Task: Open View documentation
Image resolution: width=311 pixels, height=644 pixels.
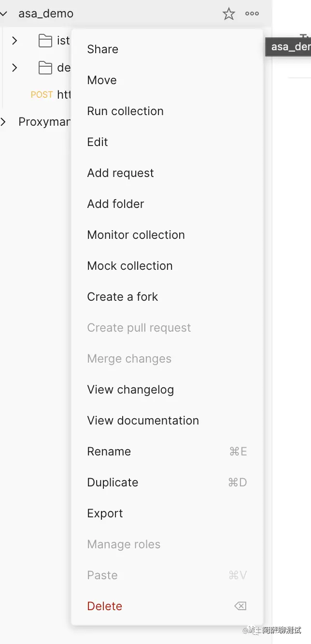Action: pos(143,421)
